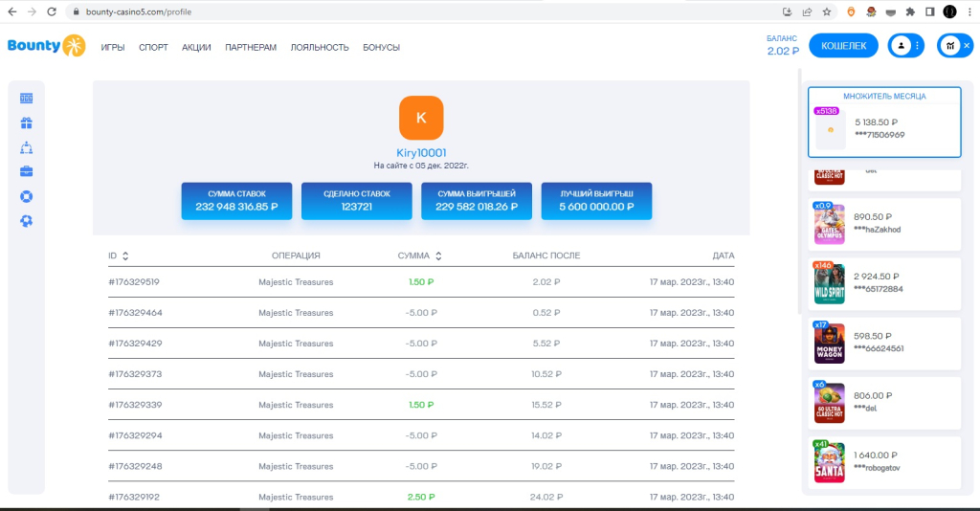
Task: Open the ИГРЫ menu
Action: 113,48
